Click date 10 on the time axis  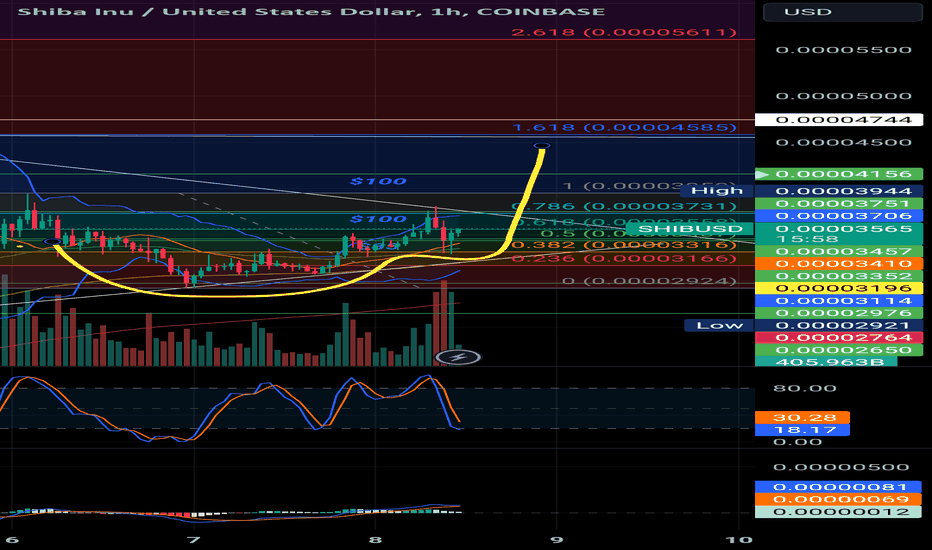tap(739, 540)
